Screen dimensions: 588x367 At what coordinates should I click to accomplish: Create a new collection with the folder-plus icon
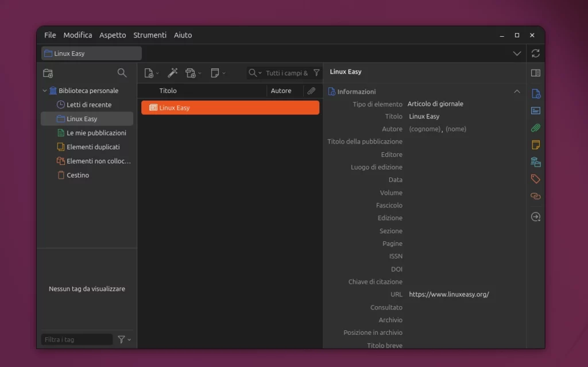(x=48, y=73)
